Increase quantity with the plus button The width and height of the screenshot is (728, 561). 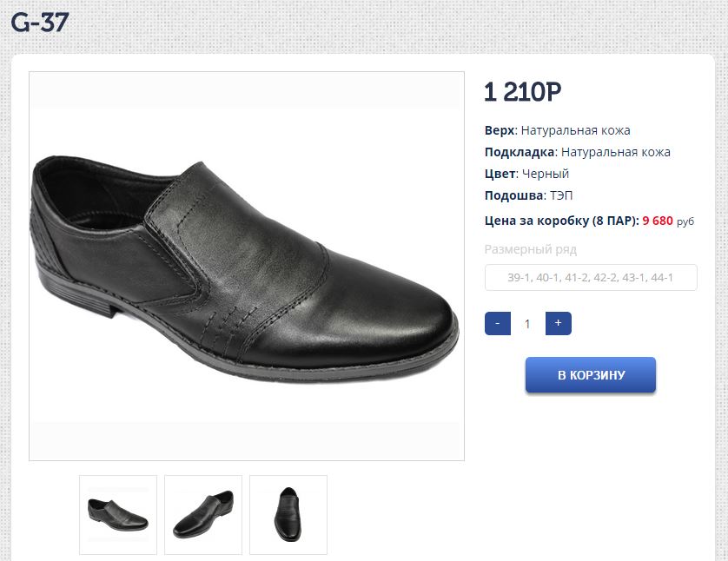[558, 324]
